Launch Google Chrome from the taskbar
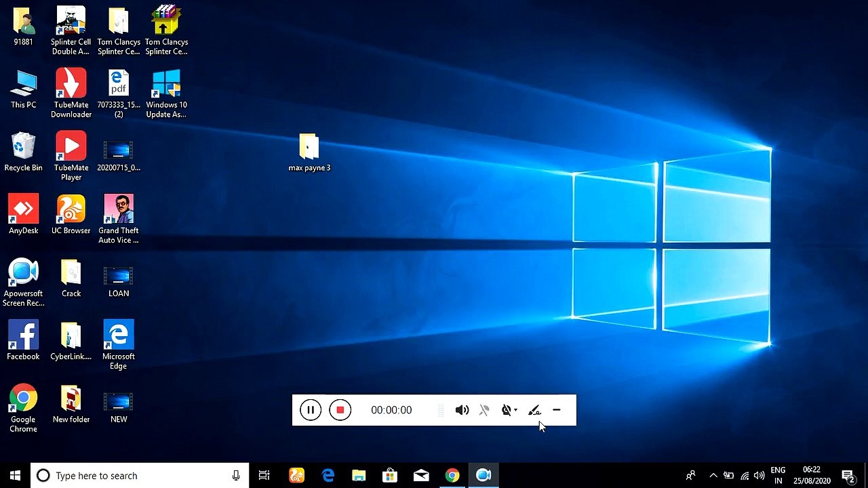Screen dimensions: 868x488 point(452,476)
